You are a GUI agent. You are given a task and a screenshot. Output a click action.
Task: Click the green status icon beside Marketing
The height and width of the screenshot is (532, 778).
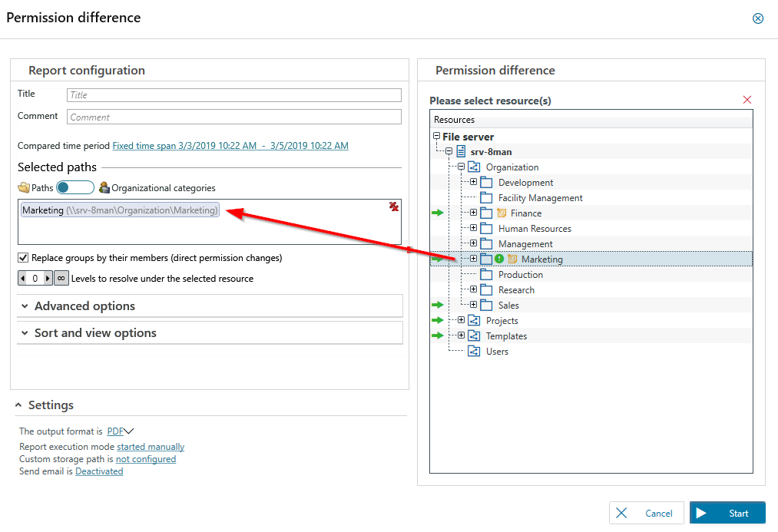(499, 259)
